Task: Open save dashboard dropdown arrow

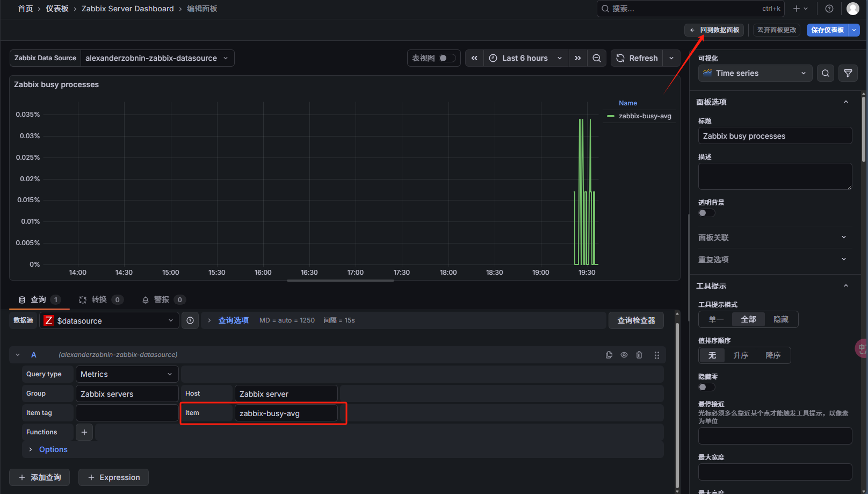Action: [x=854, y=30]
